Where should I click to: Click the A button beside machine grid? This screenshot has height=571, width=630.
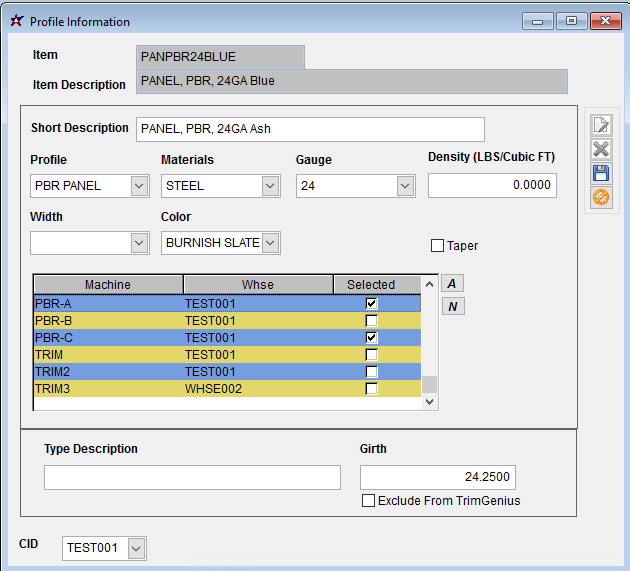(453, 284)
